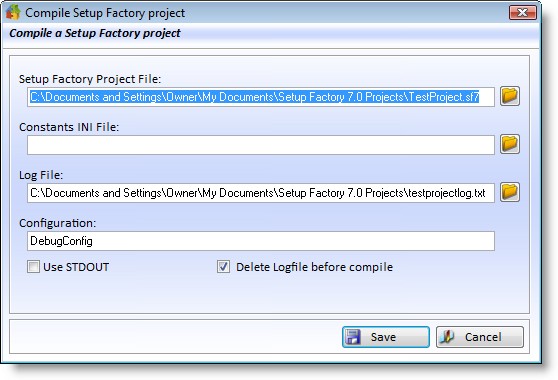The image size is (558, 380).
Task: Browse for Constants INI File folder icon
Action: point(510,144)
